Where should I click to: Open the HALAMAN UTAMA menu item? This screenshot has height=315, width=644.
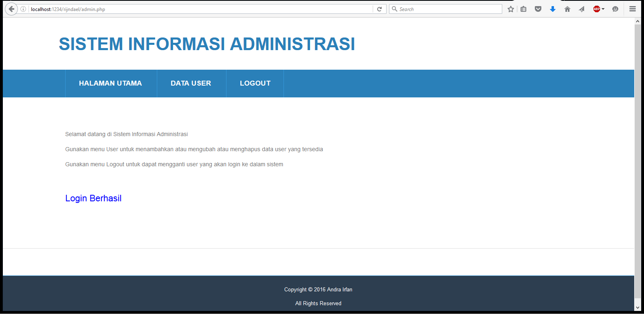pyautogui.click(x=110, y=83)
